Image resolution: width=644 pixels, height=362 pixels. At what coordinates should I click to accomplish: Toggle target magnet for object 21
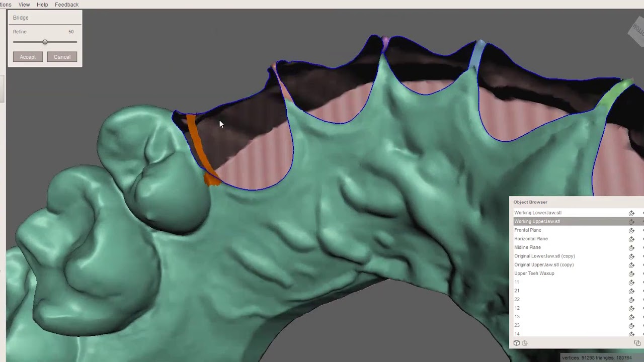(631, 291)
